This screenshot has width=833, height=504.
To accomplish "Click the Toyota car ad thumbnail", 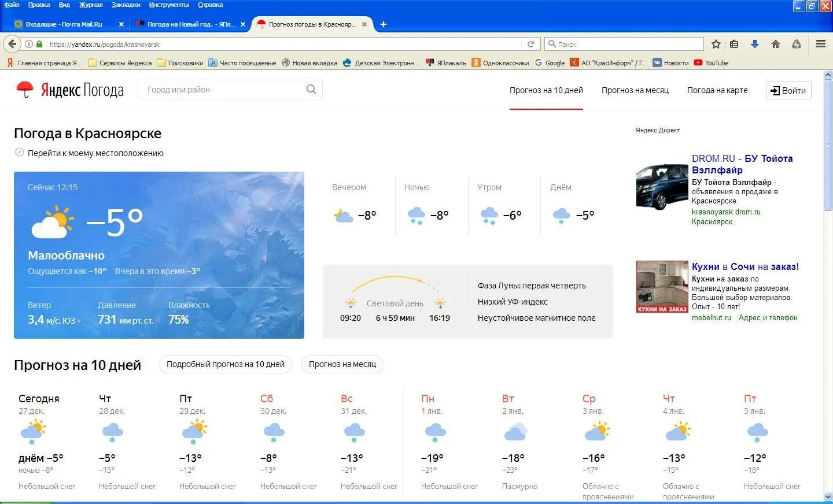I will coord(662,187).
